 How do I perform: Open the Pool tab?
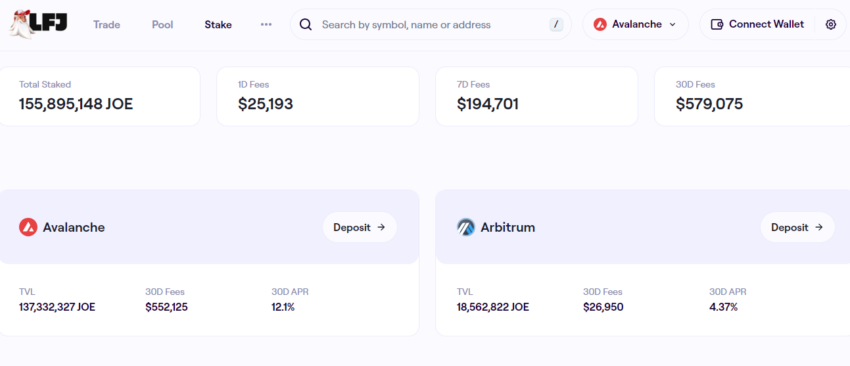162,24
